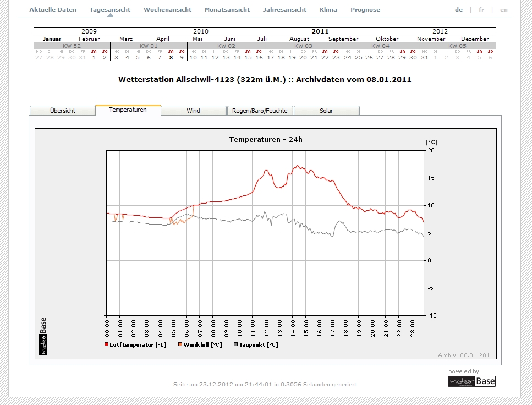532x405 pixels.
Task: Click the meteoBase logo at bottom right
Action: click(471, 381)
